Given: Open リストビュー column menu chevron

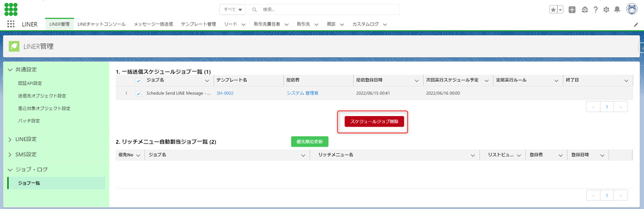Looking at the screenshot, I should coord(519,155).
